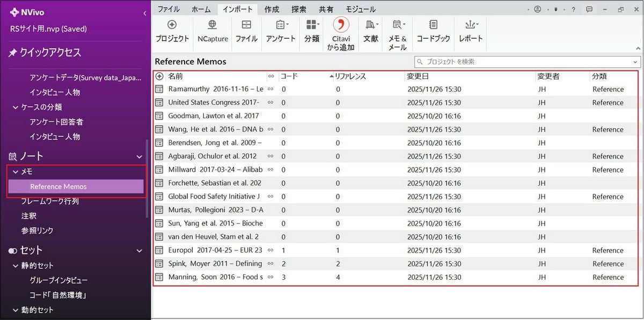Click the help question mark icon
This screenshot has height=320, width=644.
[x=574, y=9]
